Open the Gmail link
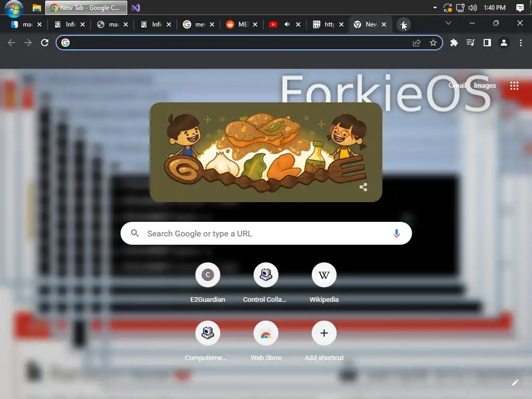 [x=457, y=86]
